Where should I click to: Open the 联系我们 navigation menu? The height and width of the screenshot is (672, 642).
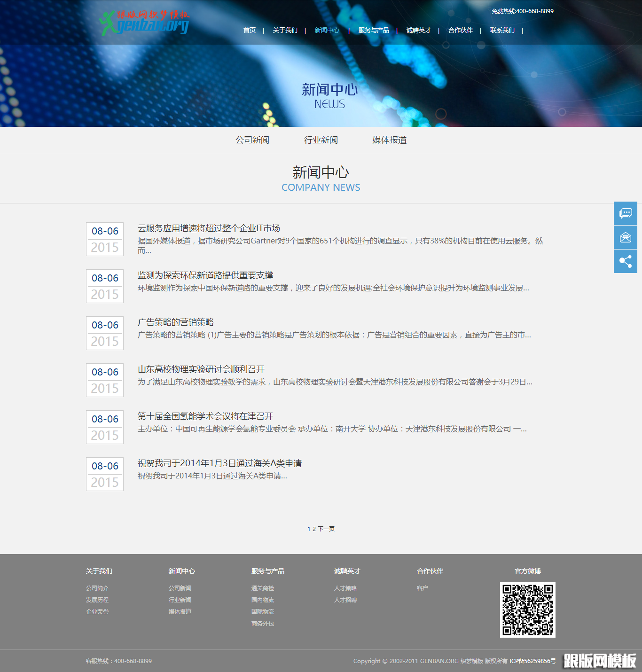(502, 30)
